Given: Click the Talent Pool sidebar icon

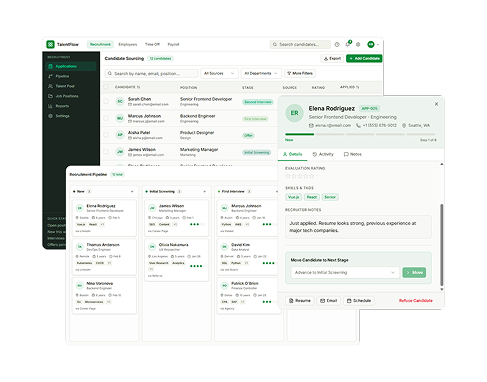Looking at the screenshot, I should tap(50, 86).
